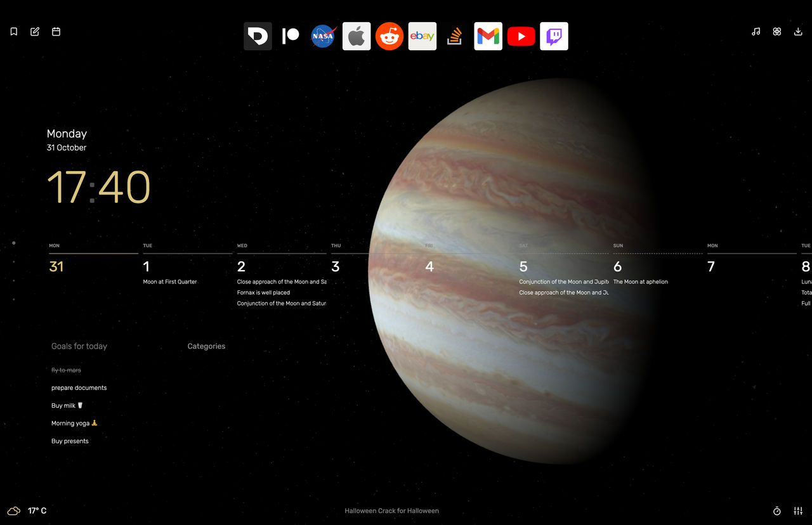The height and width of the screenshot is (525, 812).
Task: Start the timer with the stopwatch icon
Action: coord(776,510)
